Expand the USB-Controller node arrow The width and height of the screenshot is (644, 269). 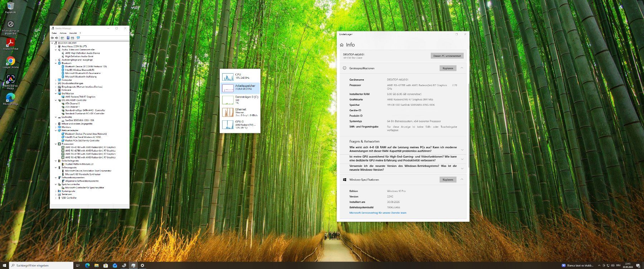[55, 198]
